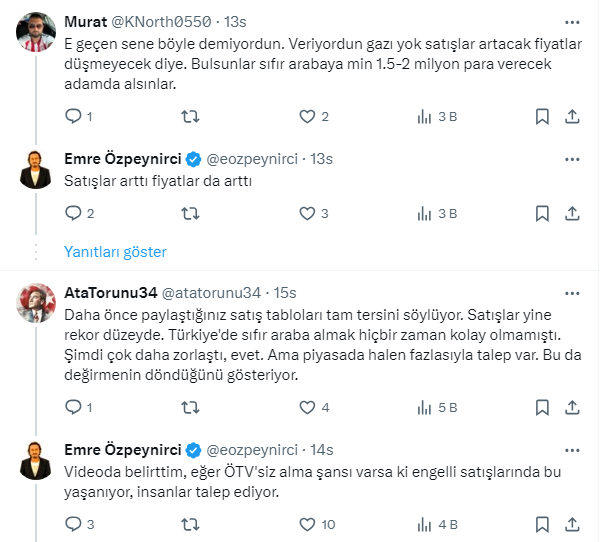Share Murat's tweet
607x542 pixels.
572,116
